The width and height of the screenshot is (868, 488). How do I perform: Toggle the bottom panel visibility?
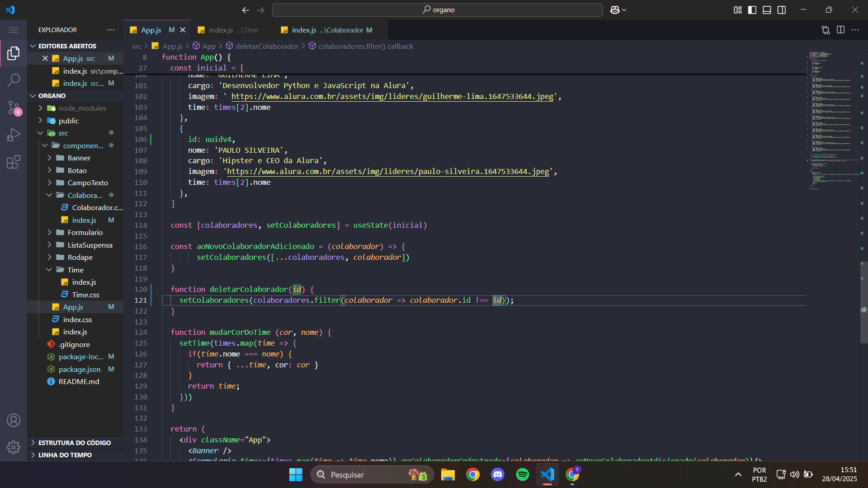click(x=767, y=10)
